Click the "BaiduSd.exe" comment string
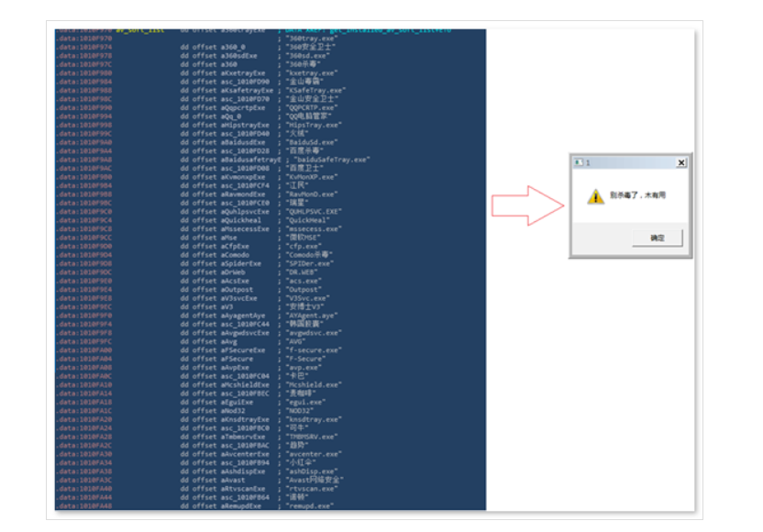The width and height of the screenshot is (763, 532). (x=312, y=142)
